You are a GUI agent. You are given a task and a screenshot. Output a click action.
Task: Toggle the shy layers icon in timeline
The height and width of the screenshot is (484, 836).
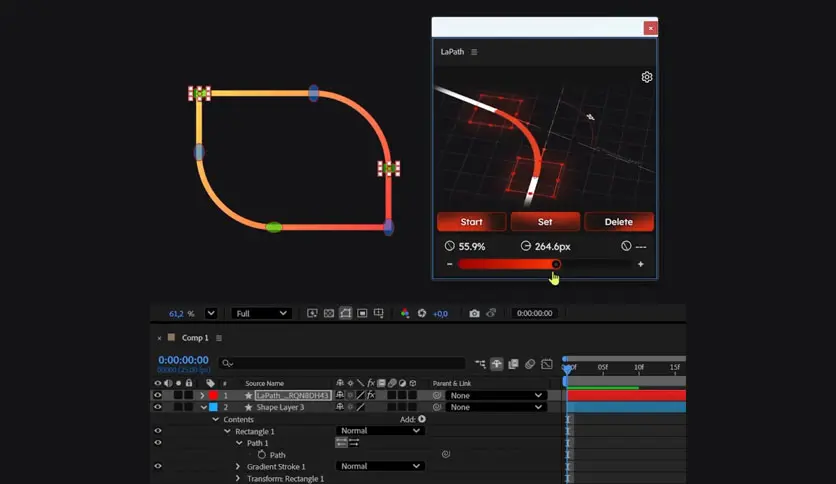pos(496,364)
